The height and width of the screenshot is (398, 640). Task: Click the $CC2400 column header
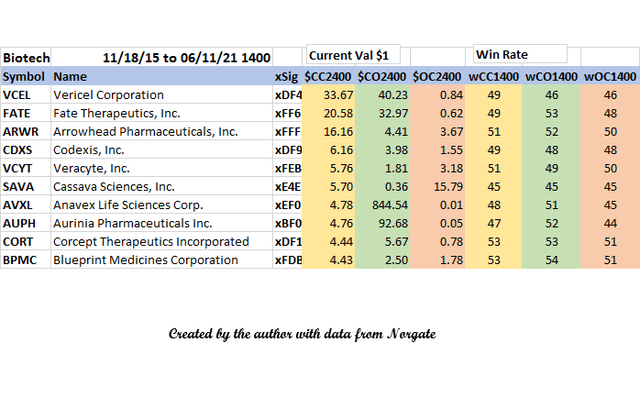coord(328,76)
